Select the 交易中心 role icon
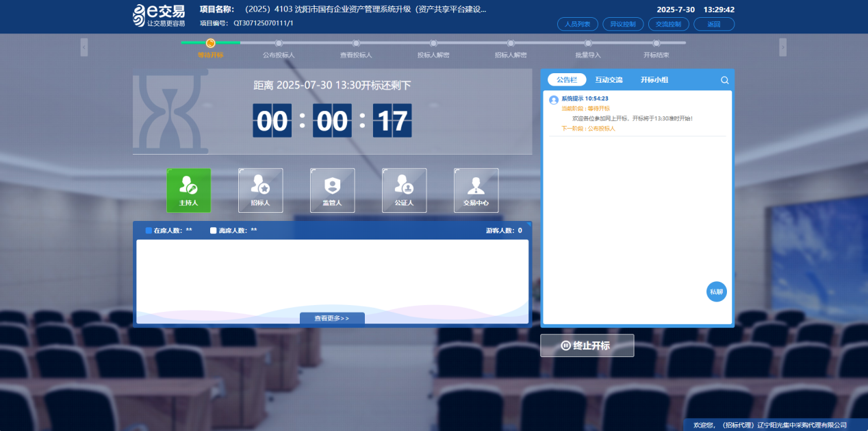 (476, 190)
